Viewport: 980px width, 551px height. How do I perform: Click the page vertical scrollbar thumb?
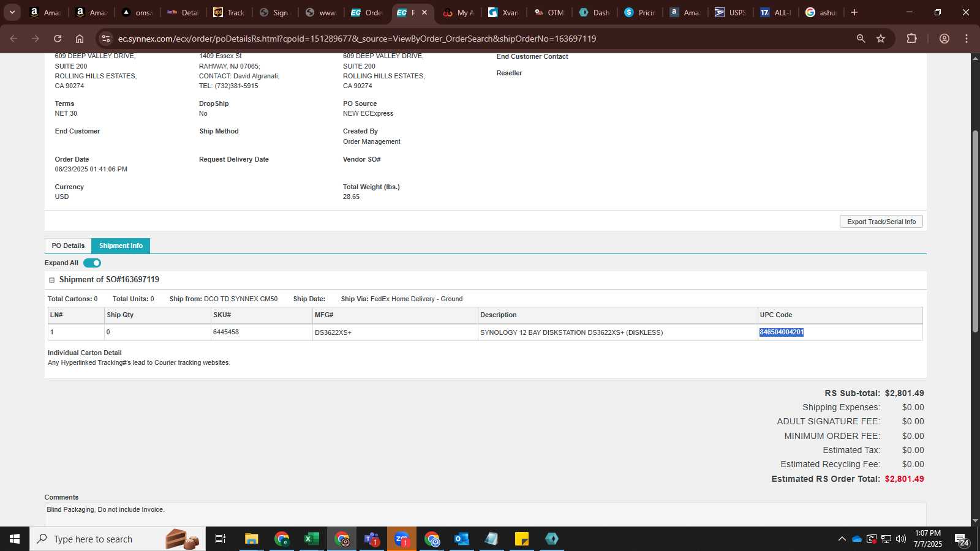click(x=975, y=231)
